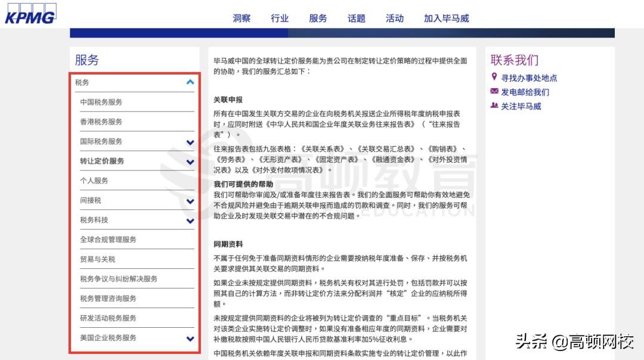
Task: Open the 洞察 navigation menu
Action: 241,18
